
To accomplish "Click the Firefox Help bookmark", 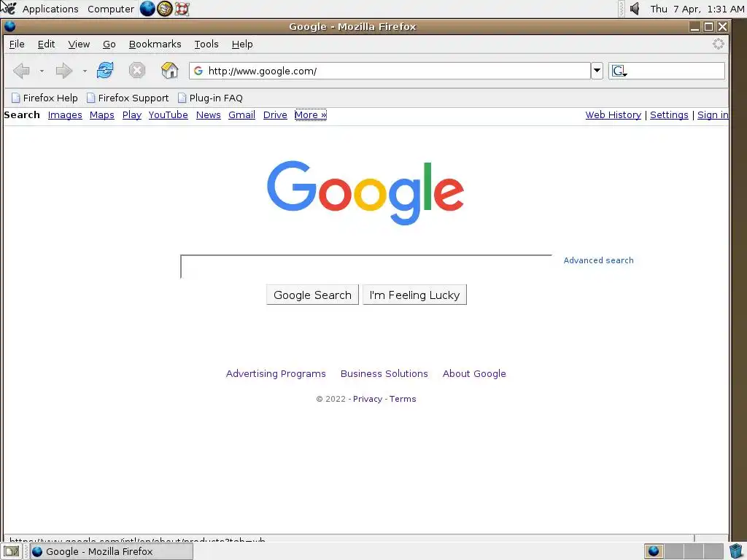I will [x=44, y=98].
